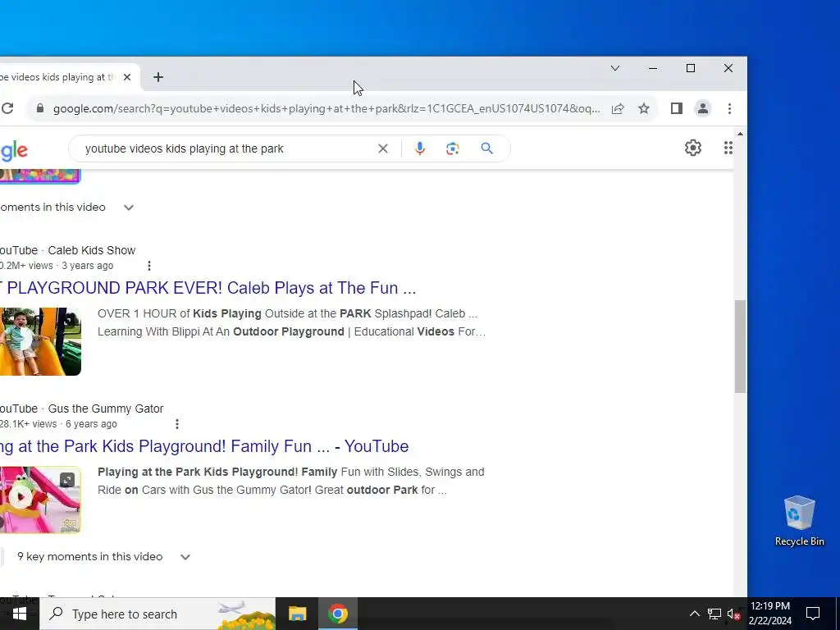Image resolution: width=840 pixels, height=630 pixels.
Task: Open the network status tray icon
Action: [x=714, y=614]
